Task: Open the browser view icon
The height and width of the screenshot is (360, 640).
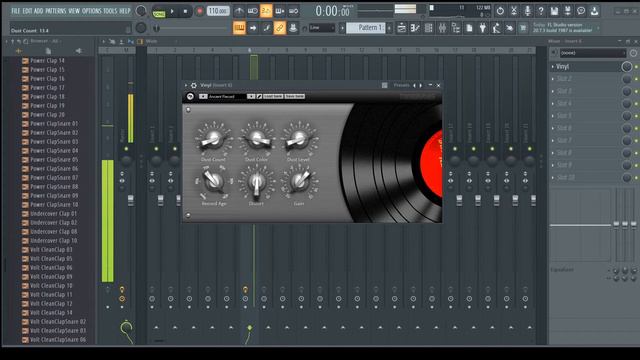Action: pyautogui.click(x=456, y=28)
